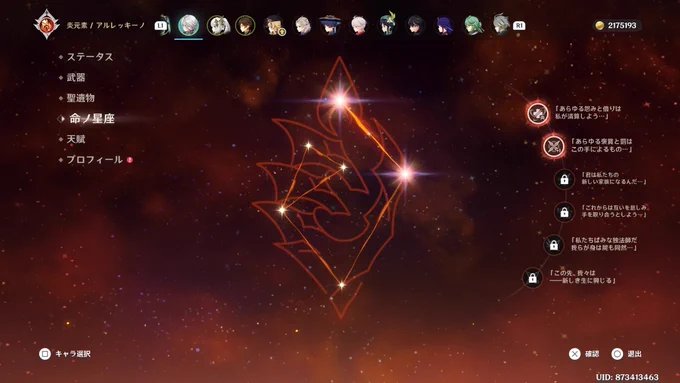Click the キャラ選択 character select button
The width and height of the screenshot is (680, 383).
click(65, 354)
